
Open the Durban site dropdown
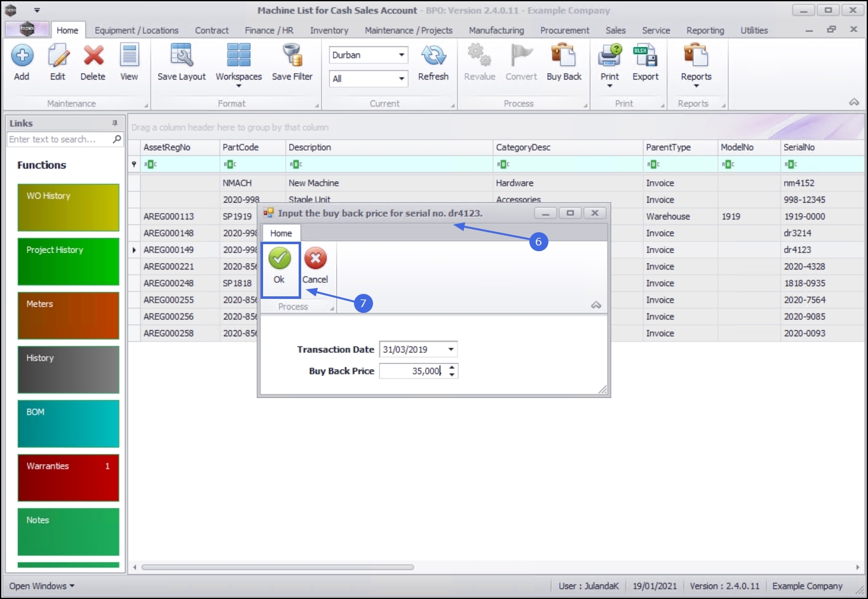[402, 55]
